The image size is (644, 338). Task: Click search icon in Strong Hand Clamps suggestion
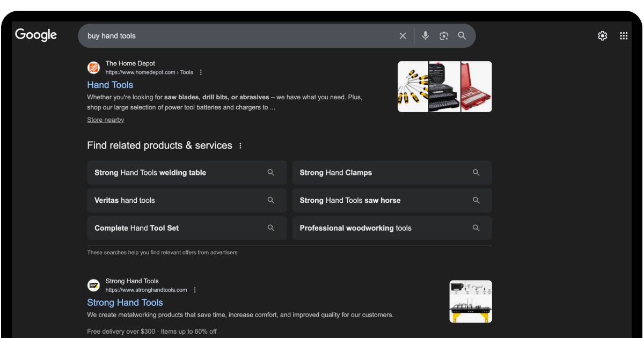click(x=476, y=173)
